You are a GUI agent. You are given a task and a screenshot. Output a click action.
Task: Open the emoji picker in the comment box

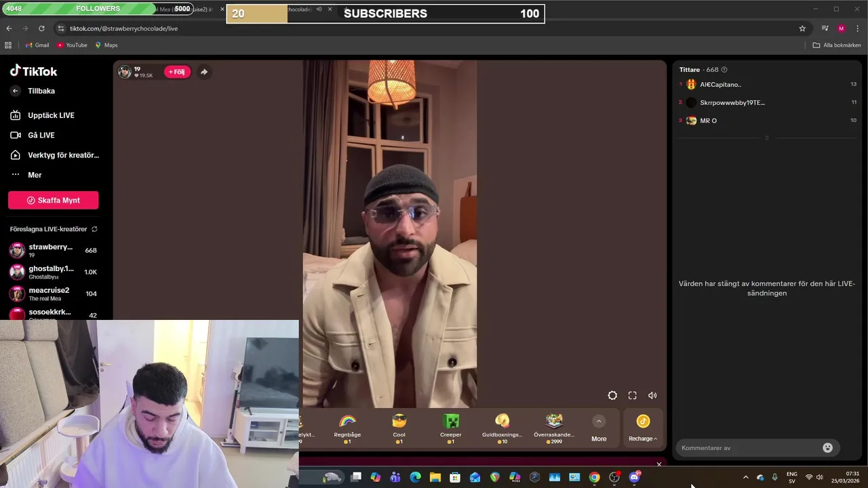tap(827, 448)
